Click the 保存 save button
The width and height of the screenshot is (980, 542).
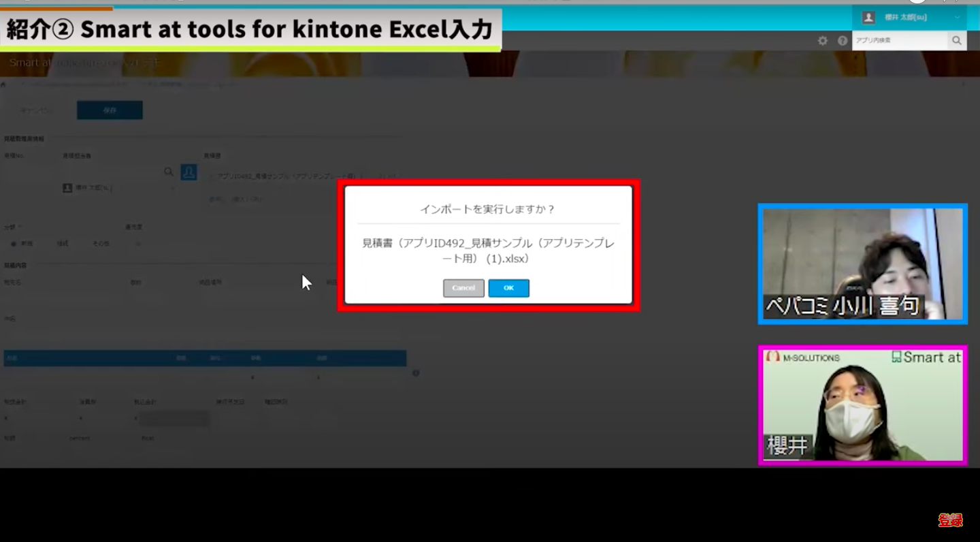(110, 110)
